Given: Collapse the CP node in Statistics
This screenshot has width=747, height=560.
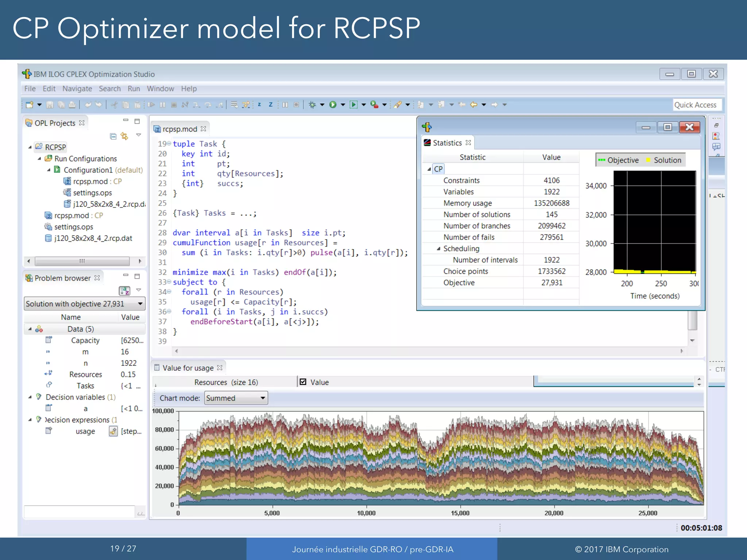Looking at the screenshot, I should [x=429, y=169].
